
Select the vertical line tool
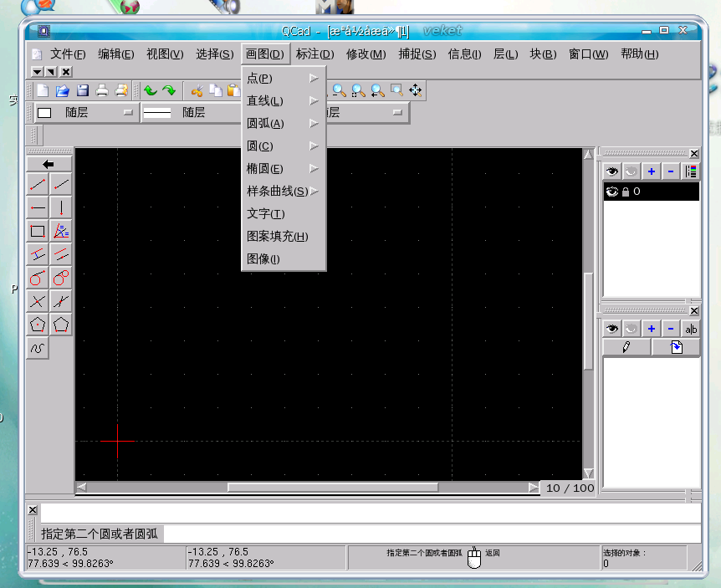pyautogui.click(x=61, y=207)
